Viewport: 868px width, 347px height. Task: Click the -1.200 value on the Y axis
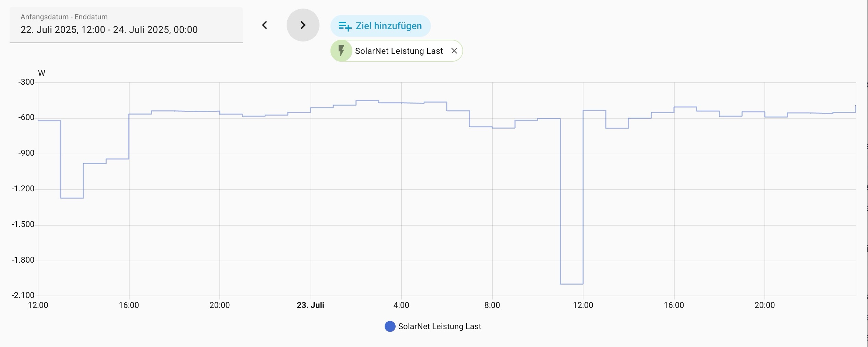point(23,189)
